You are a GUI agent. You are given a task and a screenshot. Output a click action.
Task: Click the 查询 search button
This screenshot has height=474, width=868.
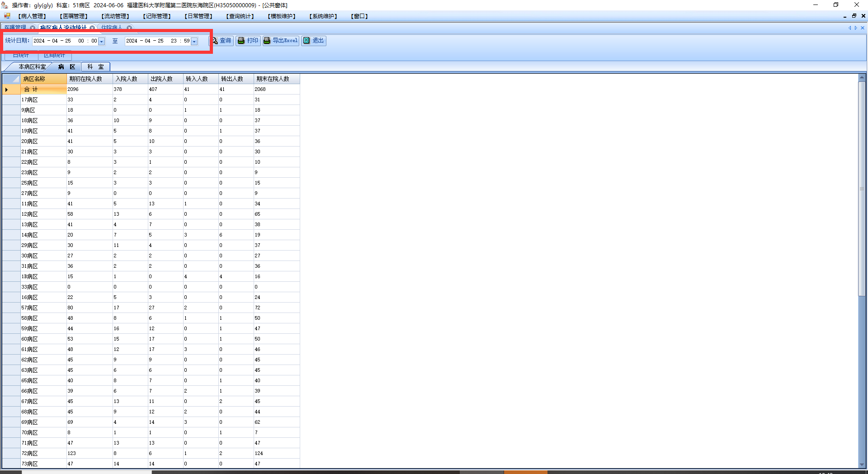click(x=222, y=41)
